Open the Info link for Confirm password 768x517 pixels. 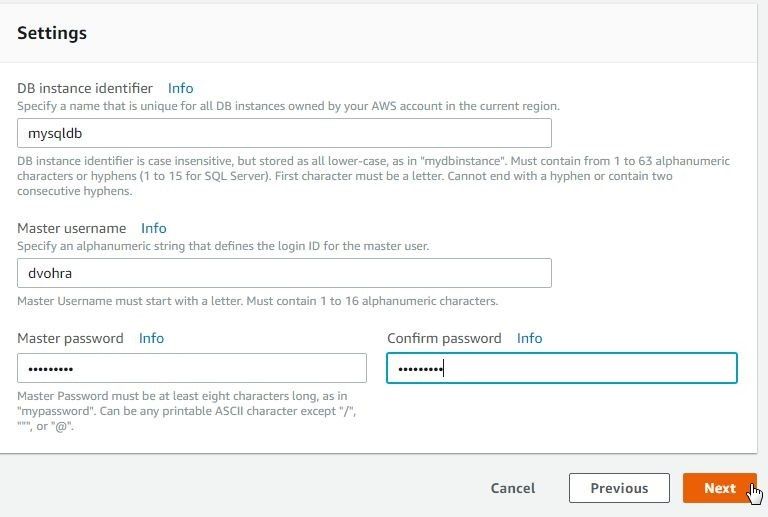[x=529, y=338]
